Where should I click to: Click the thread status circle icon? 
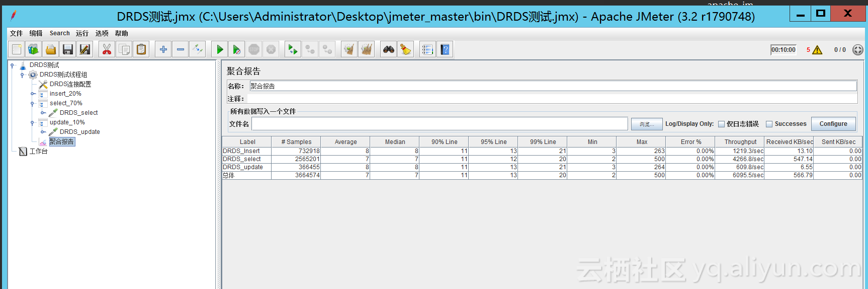[x=858, y=50]
